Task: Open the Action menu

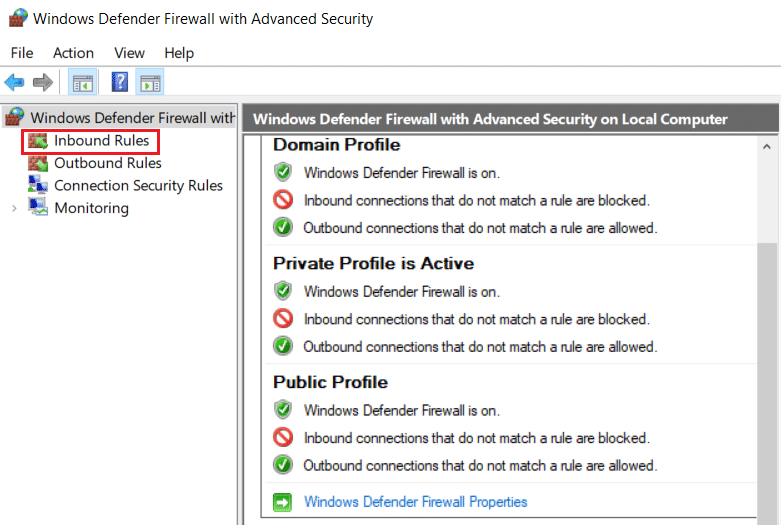Action: point(73,53)
